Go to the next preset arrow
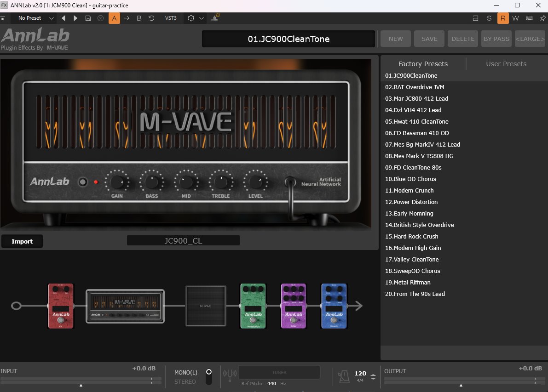The height and width of the screenshot is (392, 548). tap(75, 18)
